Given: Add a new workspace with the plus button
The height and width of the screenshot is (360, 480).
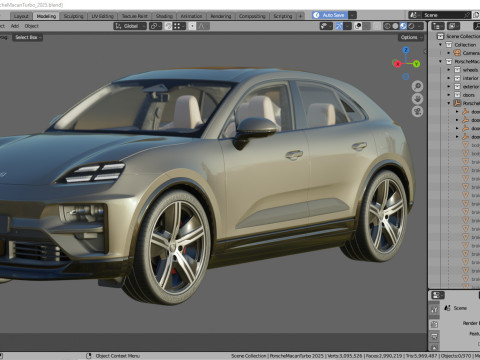Looking at the screenshot, I should click(x=300, y=16).
